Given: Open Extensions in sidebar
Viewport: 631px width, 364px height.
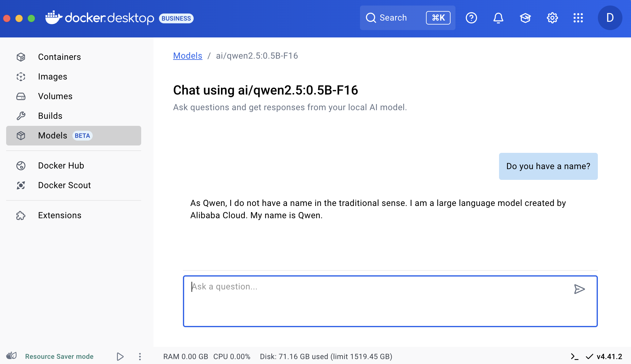Looking at the screenshot, I should (x=60, y=215).
